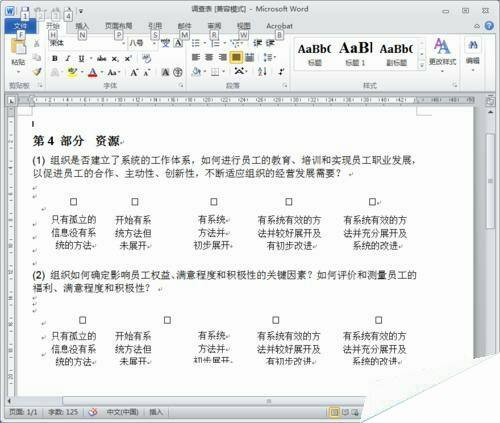Open the 文件 File tab
The image size is (500, 423).
tap(20, 26)
